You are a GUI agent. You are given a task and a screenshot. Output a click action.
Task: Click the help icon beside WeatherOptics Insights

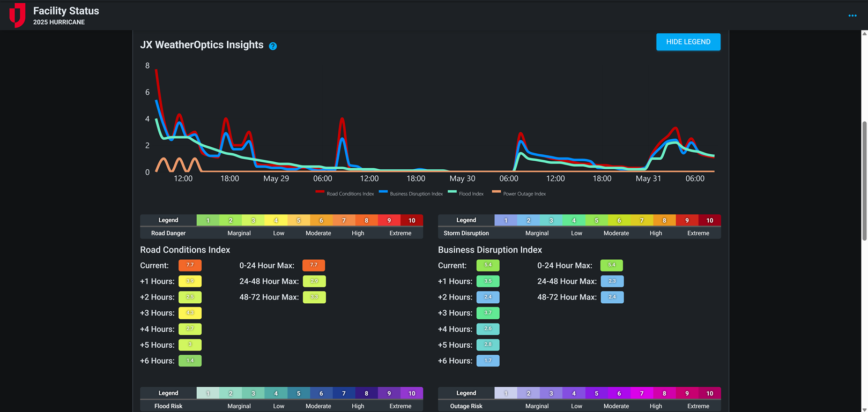(x=273, y=46)
